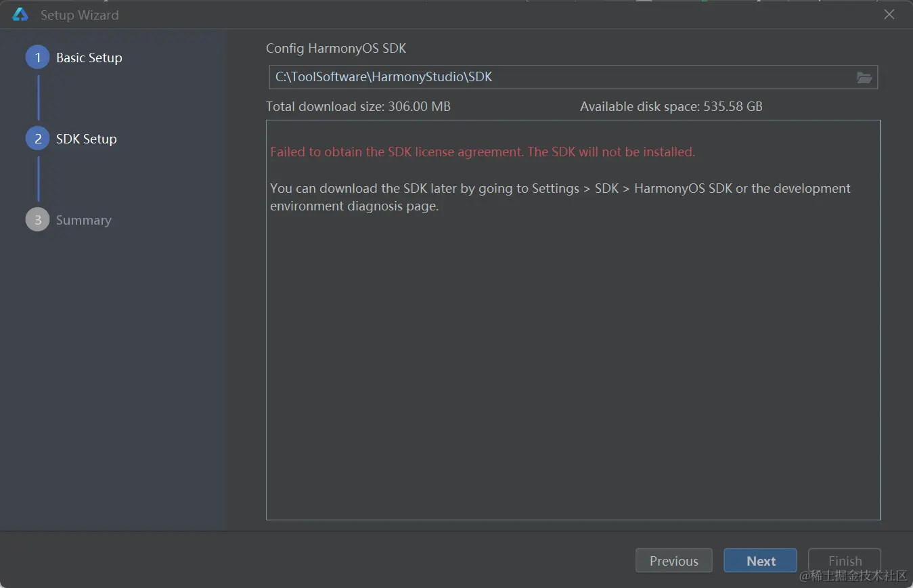Select the Basic Setup step label

pyautogui.click(x=89, y=58)
